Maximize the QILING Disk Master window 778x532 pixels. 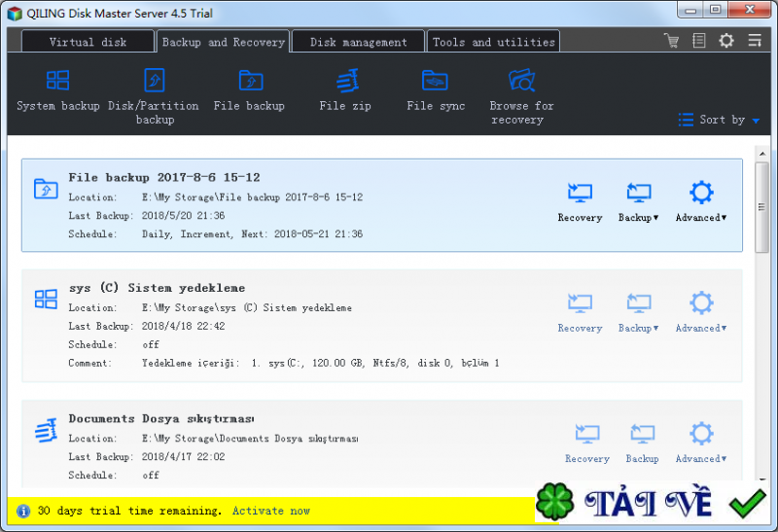tap(716, 10)
